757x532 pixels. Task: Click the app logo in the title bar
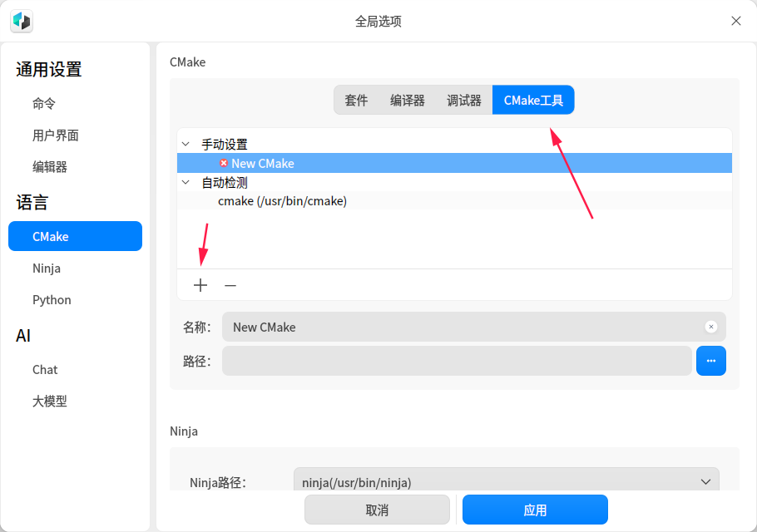22,22
